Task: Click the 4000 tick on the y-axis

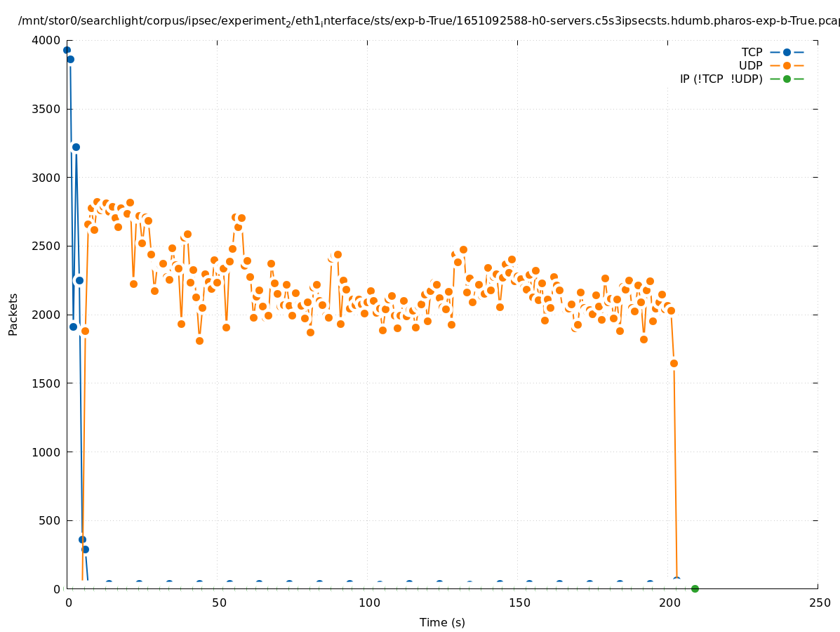Action: pyautogui.click(x=46, y=40)
